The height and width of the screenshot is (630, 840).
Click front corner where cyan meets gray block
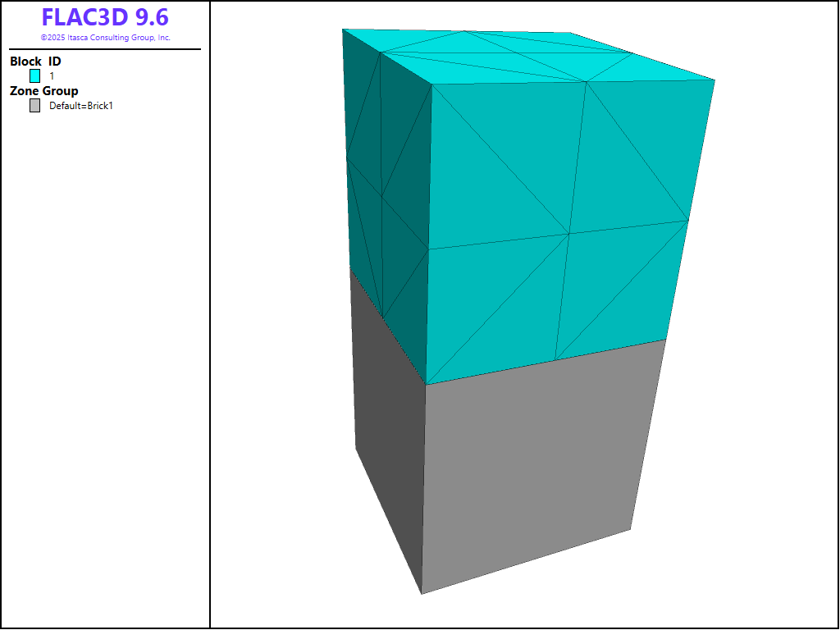[x=425, y=384]
